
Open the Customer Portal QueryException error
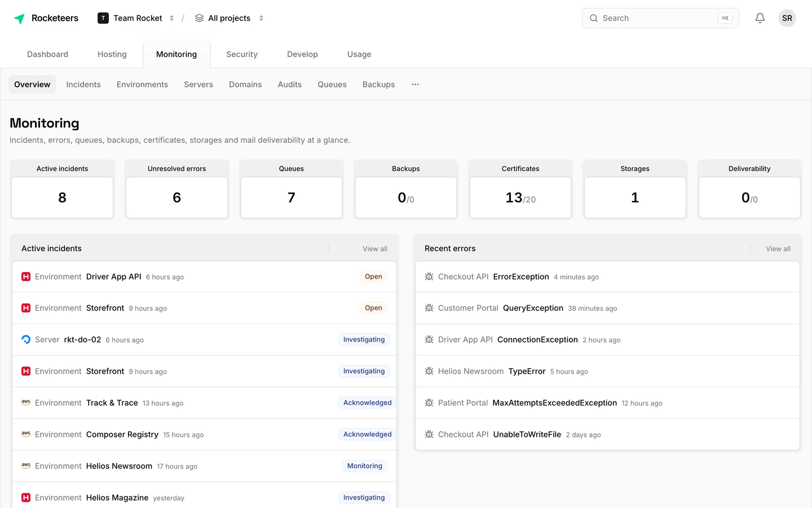point(607,308)
